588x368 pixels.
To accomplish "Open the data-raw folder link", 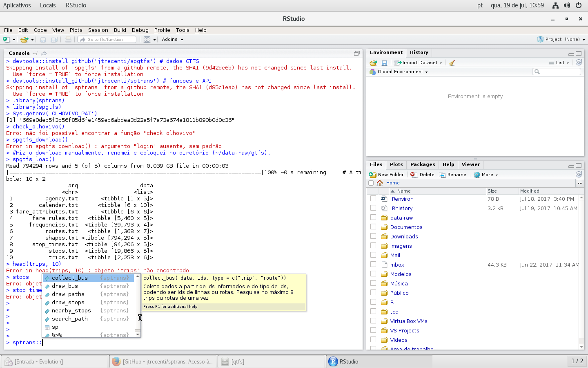I will (401, 218).
